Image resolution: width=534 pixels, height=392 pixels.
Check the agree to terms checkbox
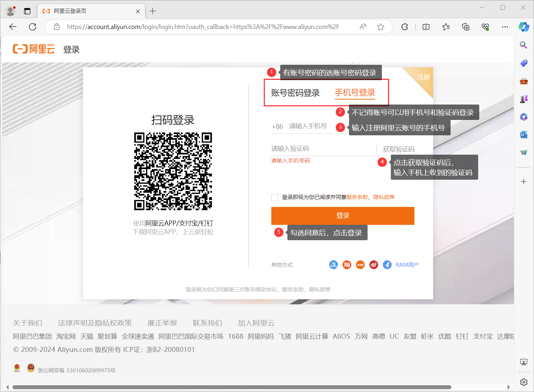coord(275,198)
